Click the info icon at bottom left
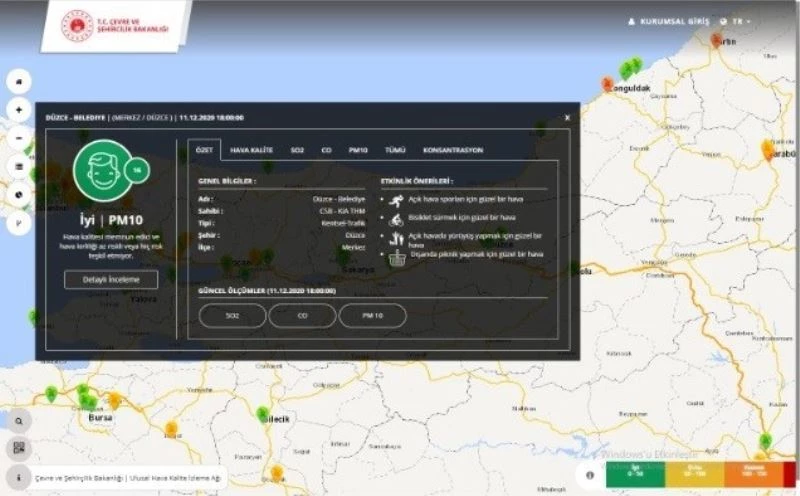 pyautogui.click(x=19, y=477)
